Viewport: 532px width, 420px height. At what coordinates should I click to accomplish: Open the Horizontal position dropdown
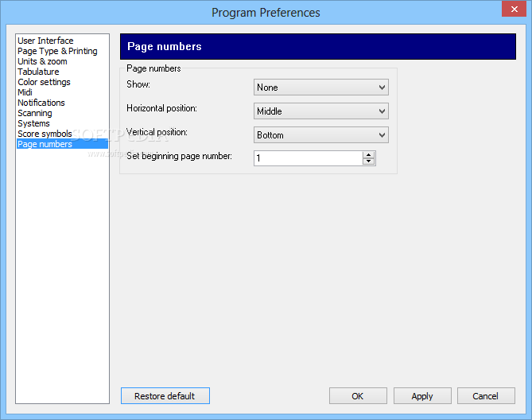tap(321, 111)
